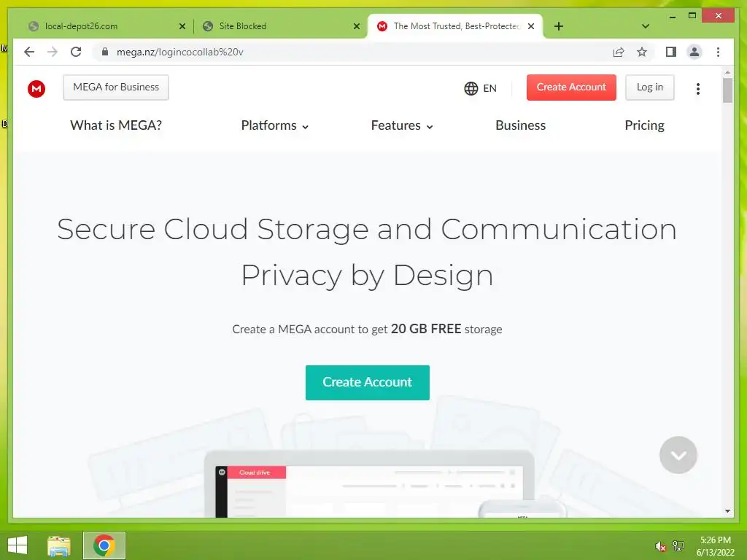The width and height of the screenshot is (747, 560).
Task: Expand the tab search chevron
Action: click(x=646, y=26)
